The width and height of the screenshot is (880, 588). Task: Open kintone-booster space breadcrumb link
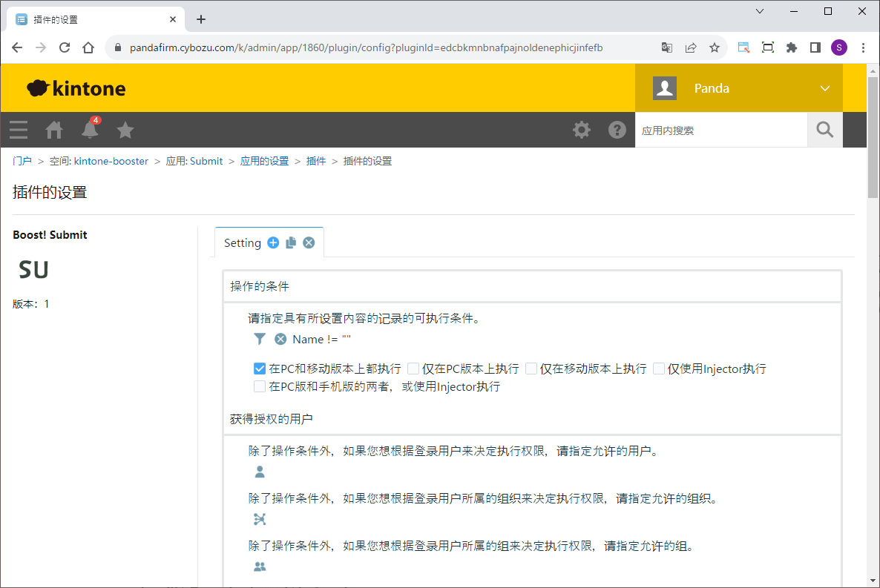point(111,161)
